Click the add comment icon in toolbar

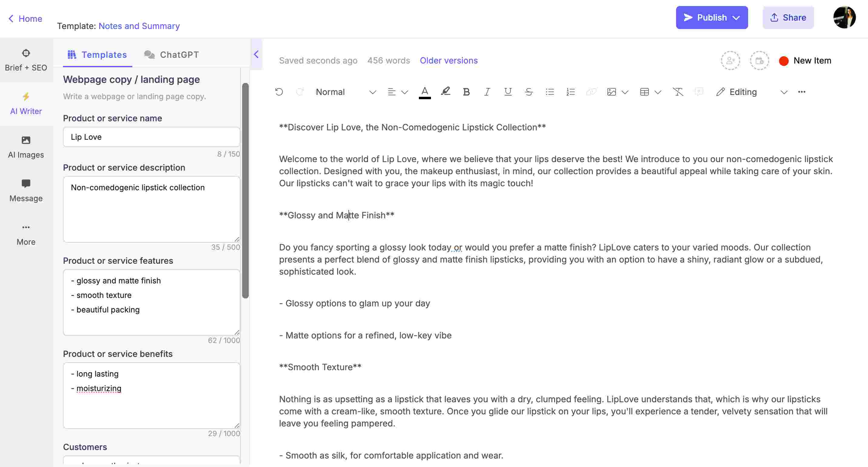(699, 92)
